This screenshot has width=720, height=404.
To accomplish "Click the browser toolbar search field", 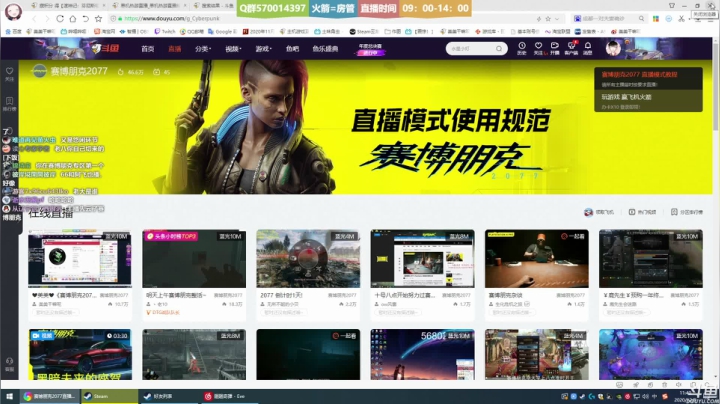I will click(608, 19).
